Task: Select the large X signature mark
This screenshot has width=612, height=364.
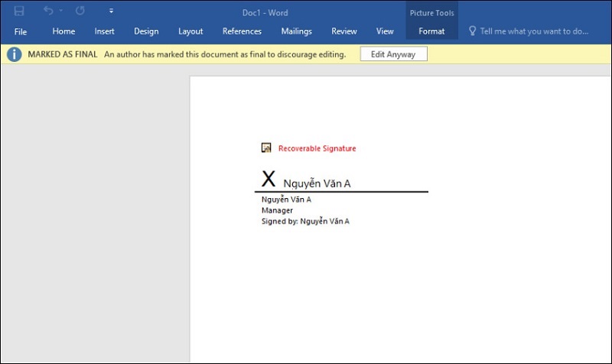Action: click(x=268, y=180)
